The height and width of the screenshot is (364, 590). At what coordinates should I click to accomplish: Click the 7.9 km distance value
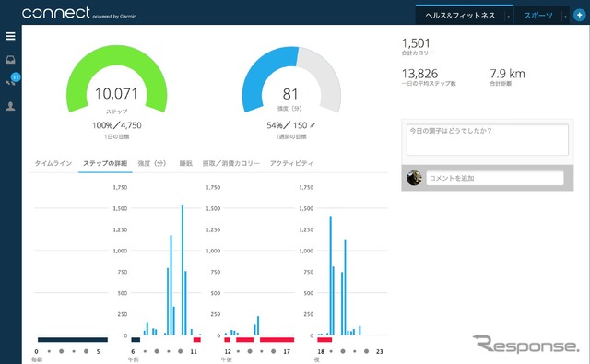[507, 74]
